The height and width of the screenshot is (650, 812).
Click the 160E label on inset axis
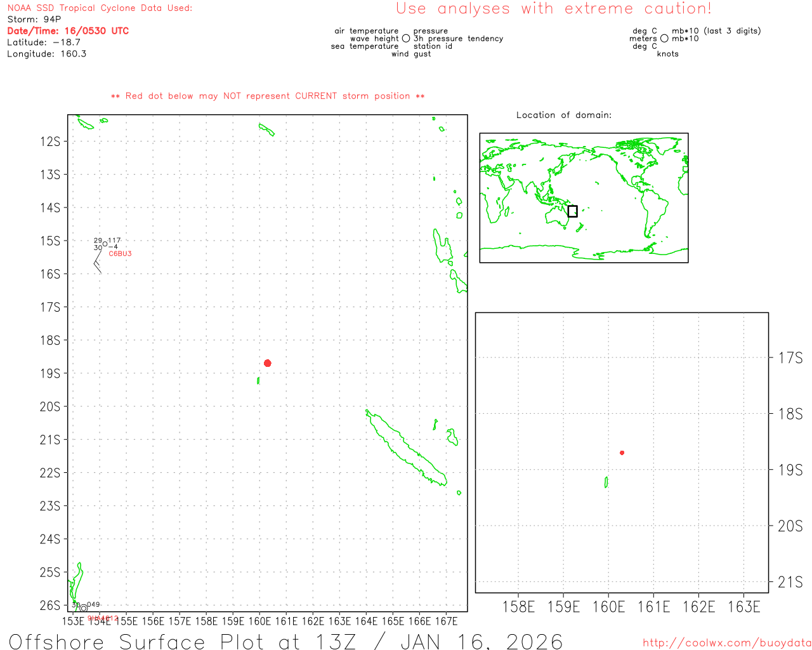click(608, 607)
